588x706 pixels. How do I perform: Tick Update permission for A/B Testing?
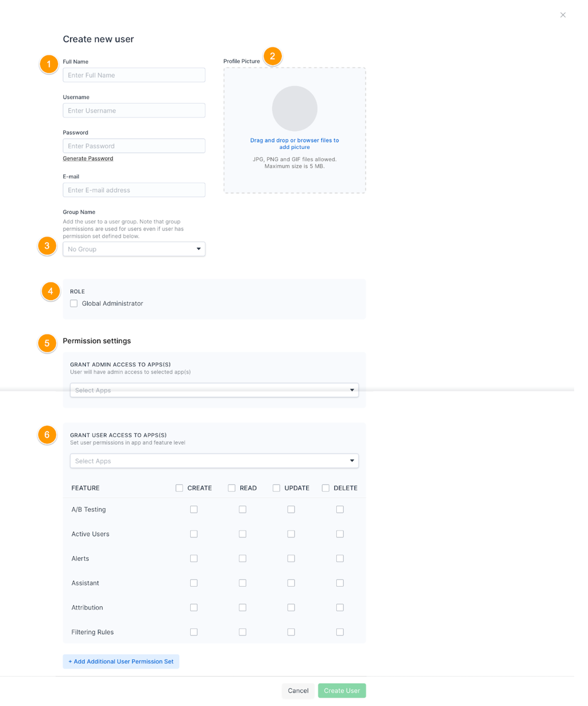(x=291, y=509)
